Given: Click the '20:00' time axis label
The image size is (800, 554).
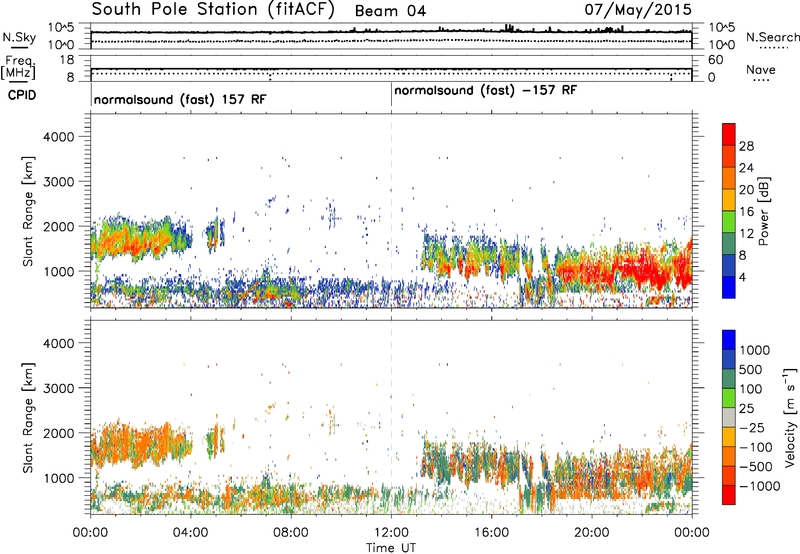Looking at the screenshot, I should tap(592, 533).
